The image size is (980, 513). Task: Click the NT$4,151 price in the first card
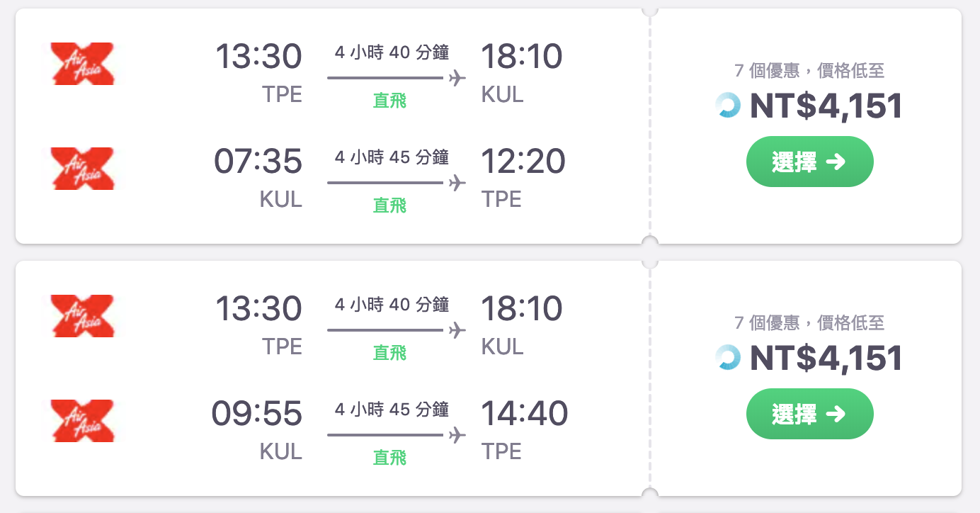(x=826, y=106)
